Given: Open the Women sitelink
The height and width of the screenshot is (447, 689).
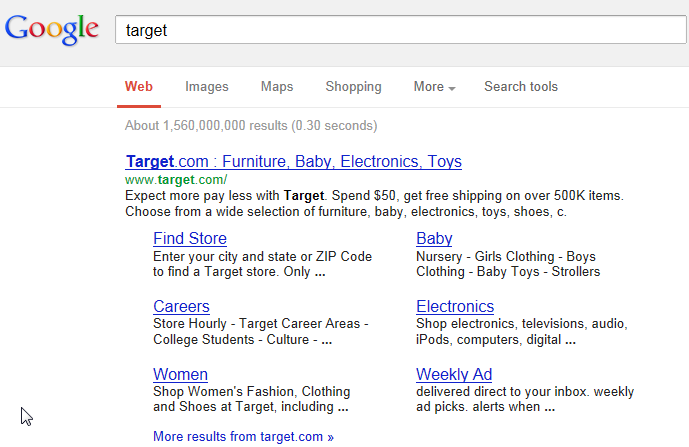Looking at the screenshot, I should [x=180, y=374].
